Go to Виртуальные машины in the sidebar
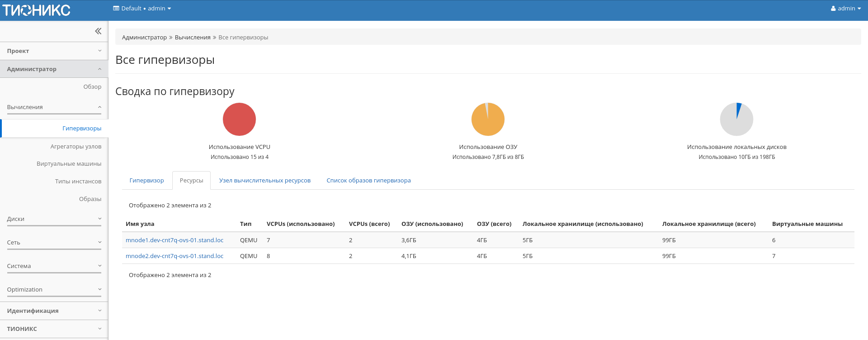 (x=69, y=164)
